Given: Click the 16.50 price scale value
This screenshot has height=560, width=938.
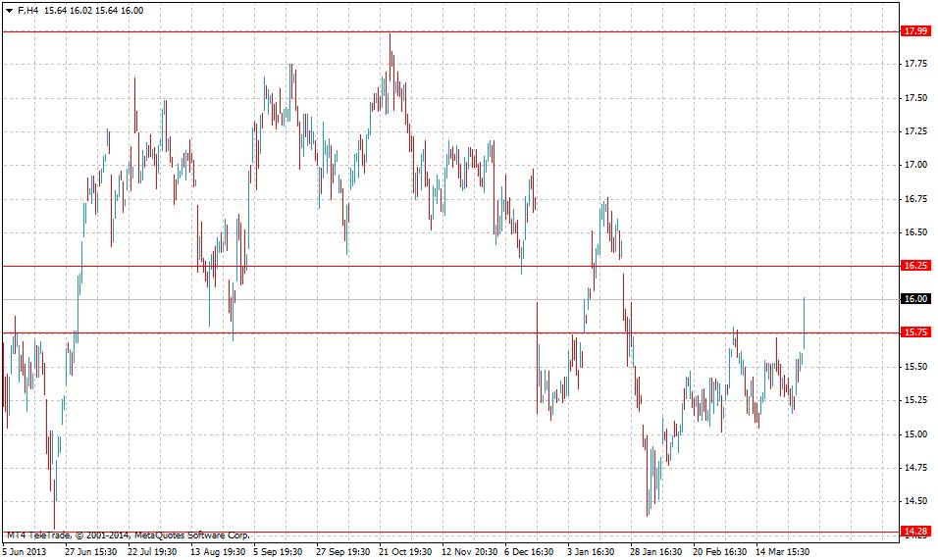Looking at the screenshot, I should click(915, 232).
